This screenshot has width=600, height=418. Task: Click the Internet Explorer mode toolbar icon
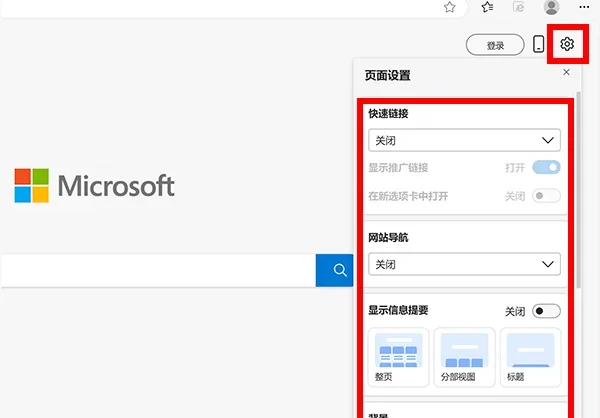pyautogui.click(x=518, y=7)
